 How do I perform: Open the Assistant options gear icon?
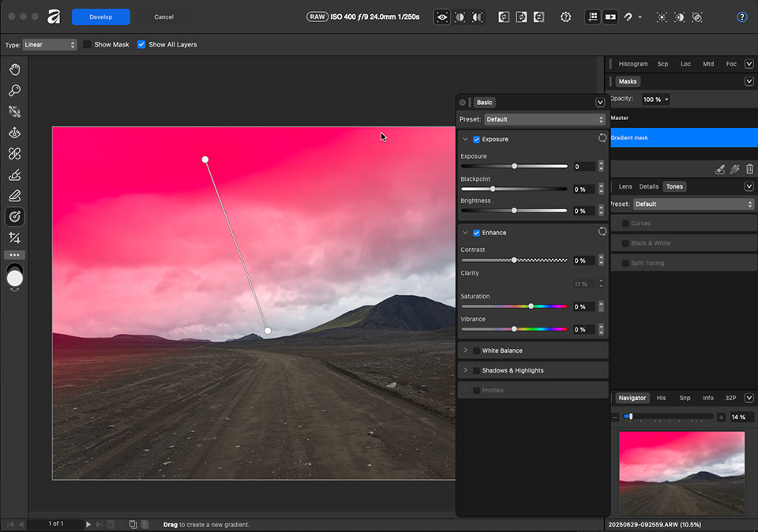pos(565,17)
